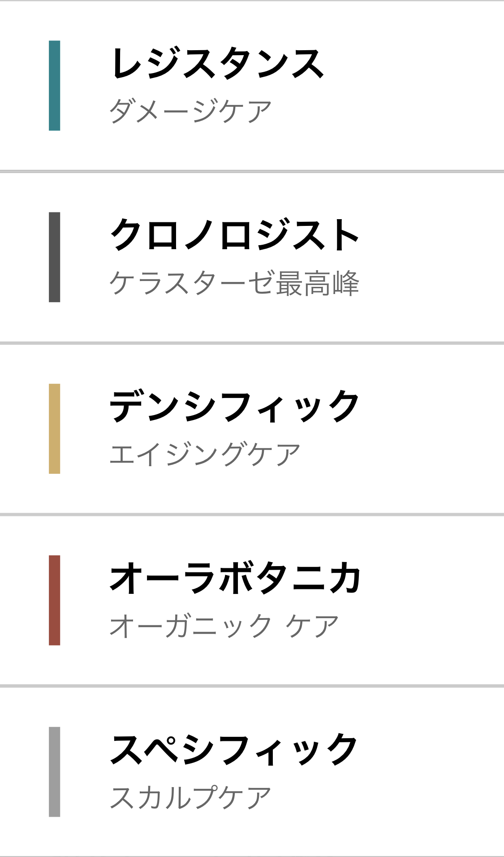Viewport: 504px width, 857px height.
Task: Click the light gray bar beside スペシフィック
Action: coord(54,772)
